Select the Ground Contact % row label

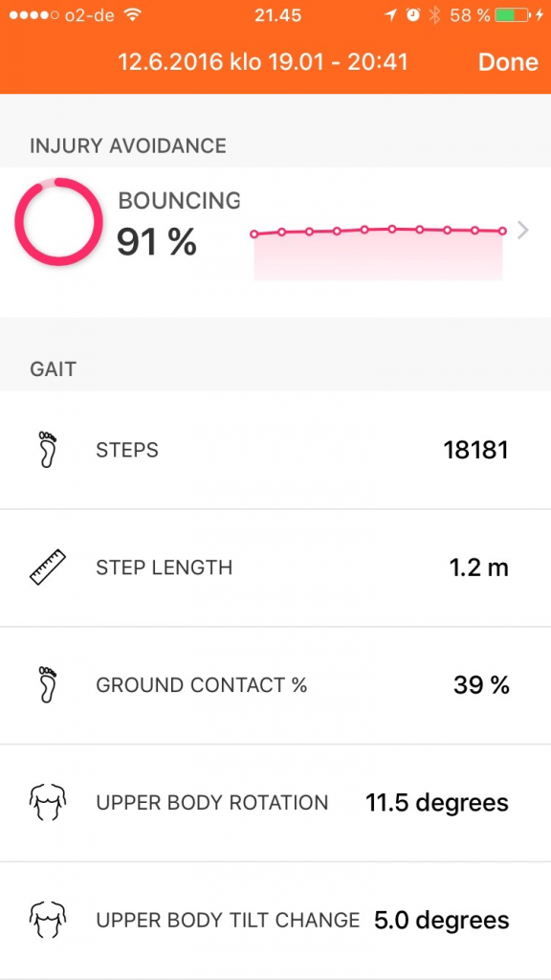[201, 685]
